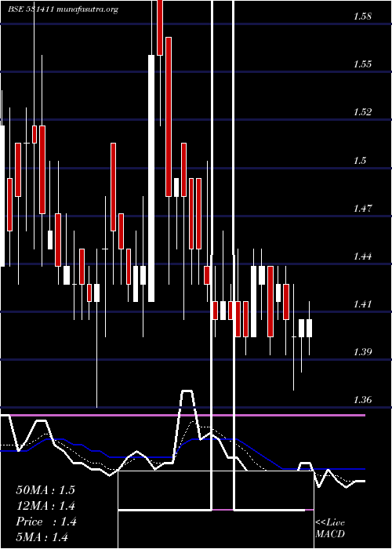Click the 1.55 price axis label
Screen dimensions: 392x549
click(x=362, y=64)
